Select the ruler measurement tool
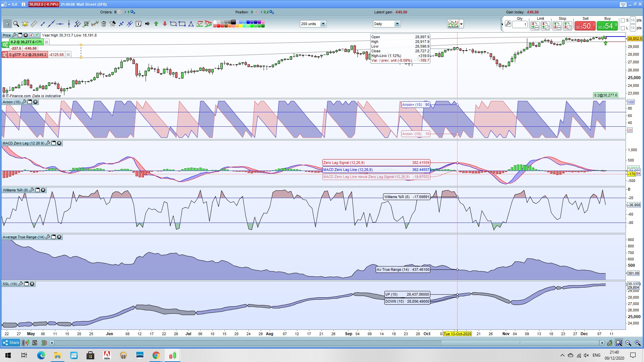The width and height of the screenshot is (644, 362). pos(34,24)
